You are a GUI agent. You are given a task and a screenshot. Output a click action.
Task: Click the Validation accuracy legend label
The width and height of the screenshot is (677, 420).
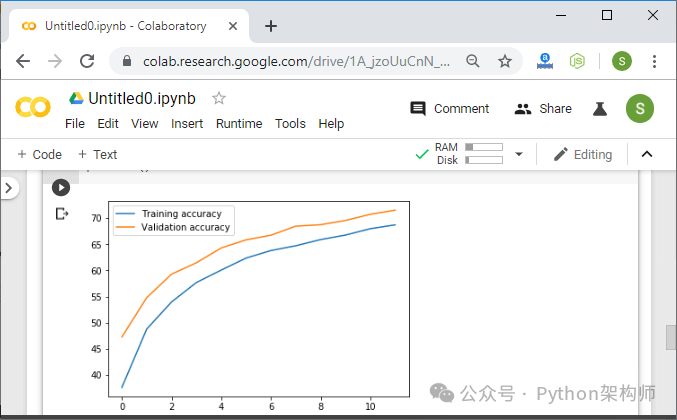(x=186, y=227)
